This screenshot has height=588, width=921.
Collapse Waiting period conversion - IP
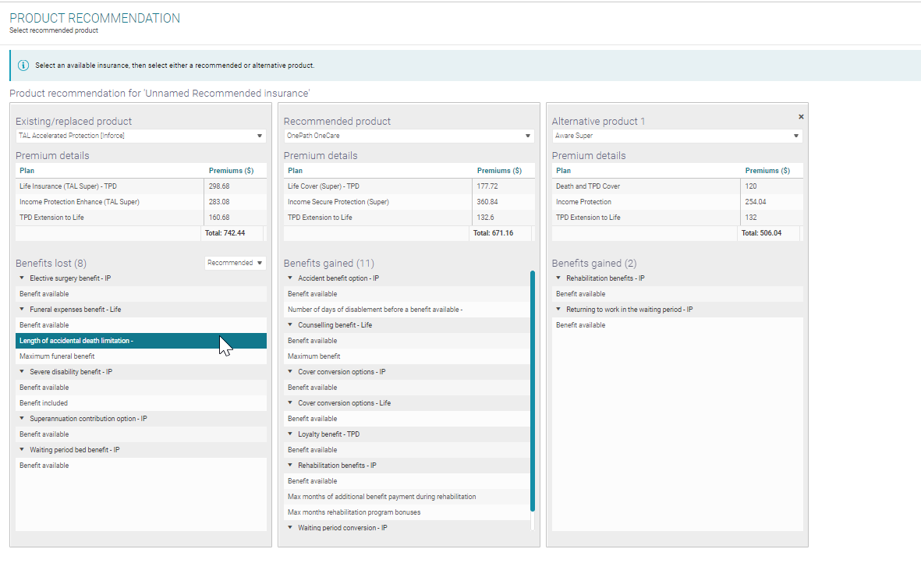290,527
